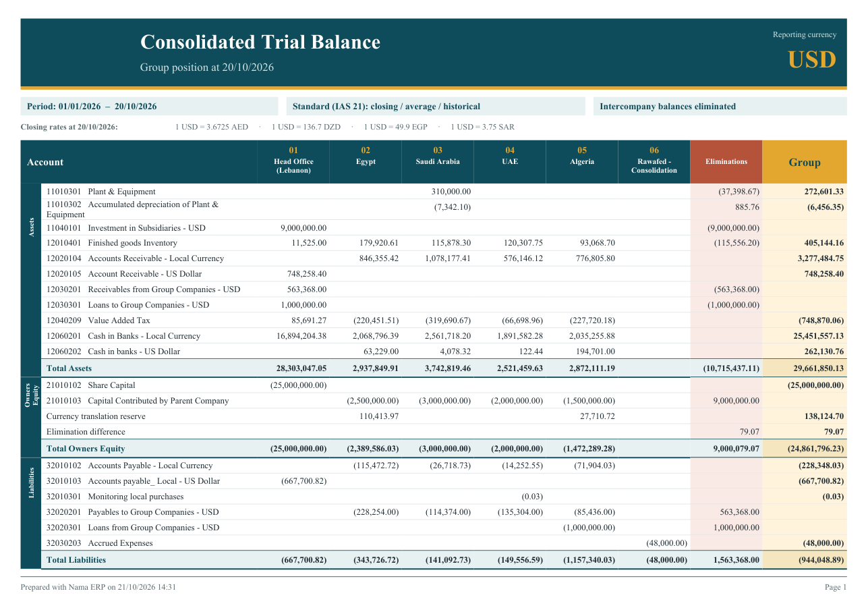Viewport: 868px width, 614px height.
Task: Select the 'Standard (IAS 21)' rates box
Action: click(436, 107)
